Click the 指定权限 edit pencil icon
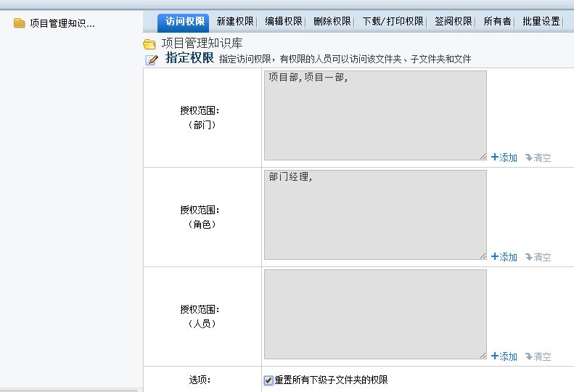Viewport: 574px width, 392px height. point(152,60)
